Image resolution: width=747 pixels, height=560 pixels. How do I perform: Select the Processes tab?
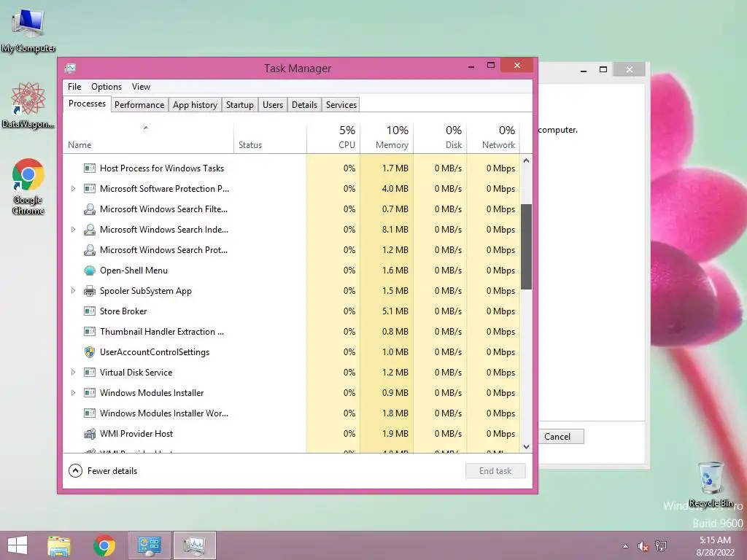88,104
